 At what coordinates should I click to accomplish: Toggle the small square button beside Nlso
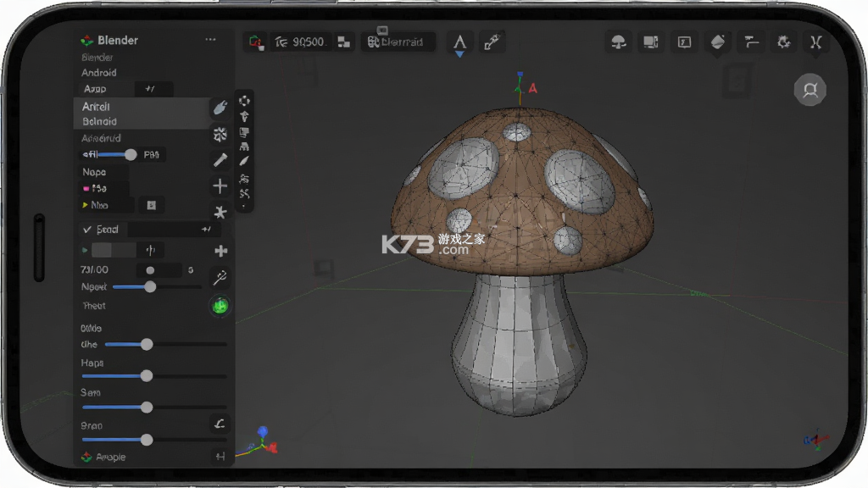coord(151,205)
